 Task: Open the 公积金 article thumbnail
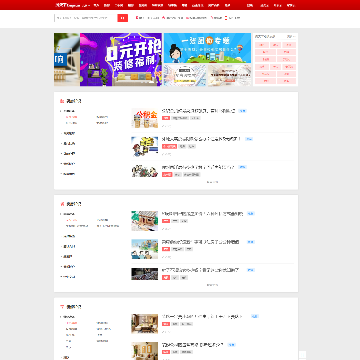pyautogui.click(x=144, y=118)
